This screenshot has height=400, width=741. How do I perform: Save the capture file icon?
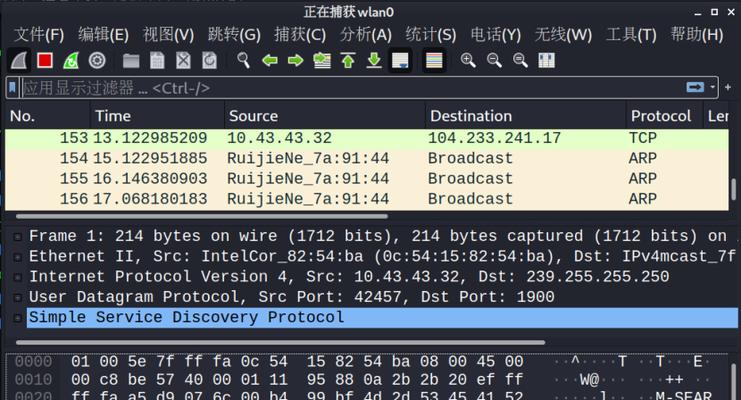click(157, 61)
